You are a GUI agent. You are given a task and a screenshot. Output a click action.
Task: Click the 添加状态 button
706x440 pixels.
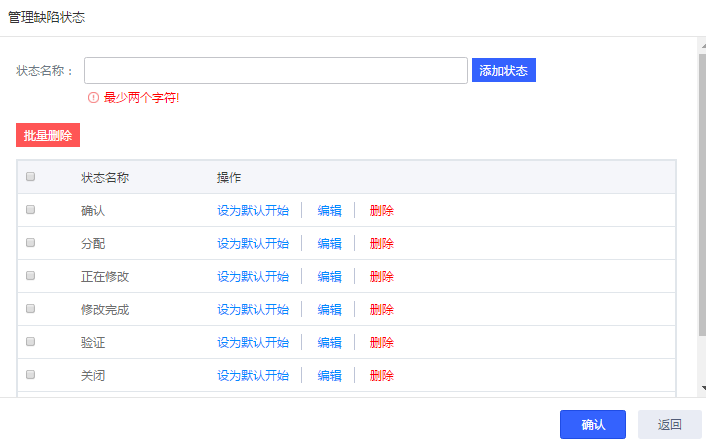point(503,70)
